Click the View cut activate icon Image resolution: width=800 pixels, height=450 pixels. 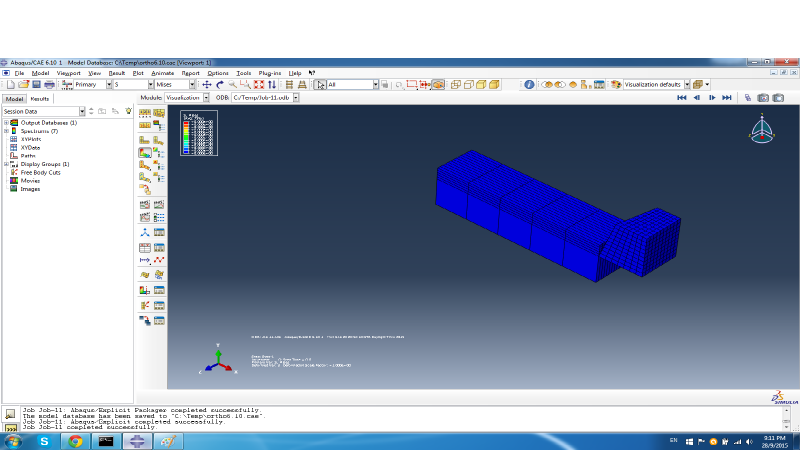[x=145, y=290]
